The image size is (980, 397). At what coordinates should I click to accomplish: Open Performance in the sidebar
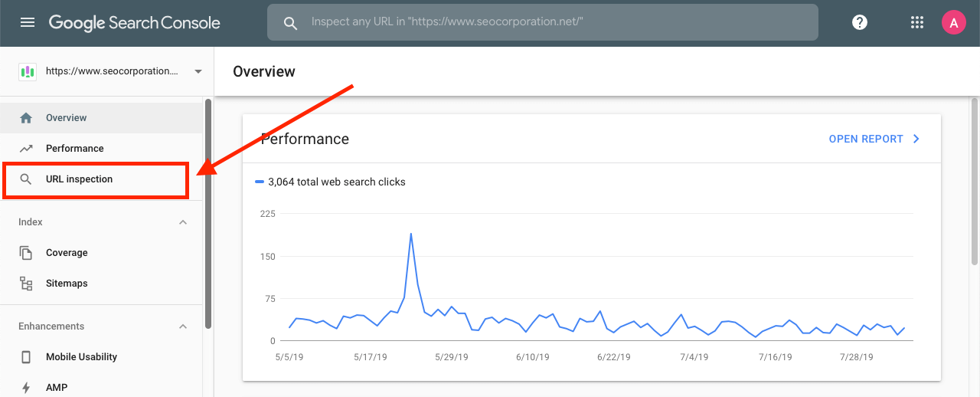[101, 149]
